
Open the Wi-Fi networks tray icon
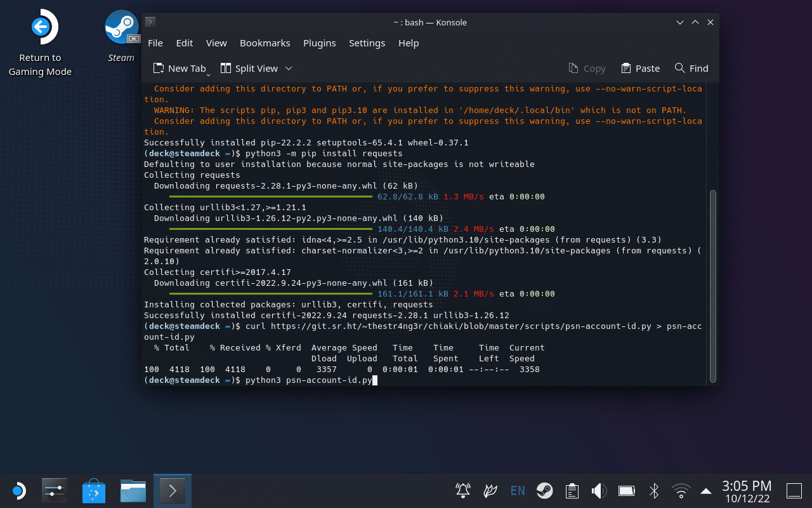[x=681, y=490]
